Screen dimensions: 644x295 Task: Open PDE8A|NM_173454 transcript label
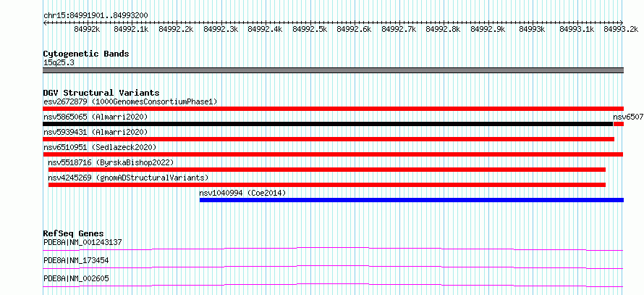pyautogui.click(x=76, y=260)
